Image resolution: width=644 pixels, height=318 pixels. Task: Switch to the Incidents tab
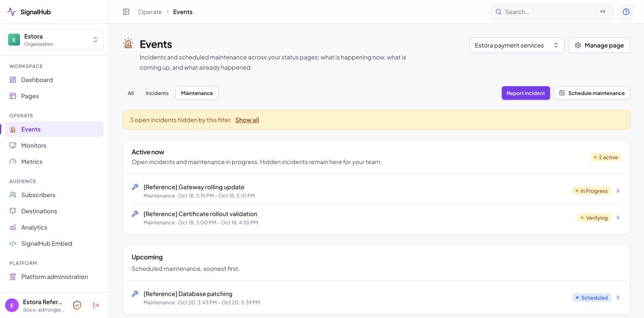(157, 93)
